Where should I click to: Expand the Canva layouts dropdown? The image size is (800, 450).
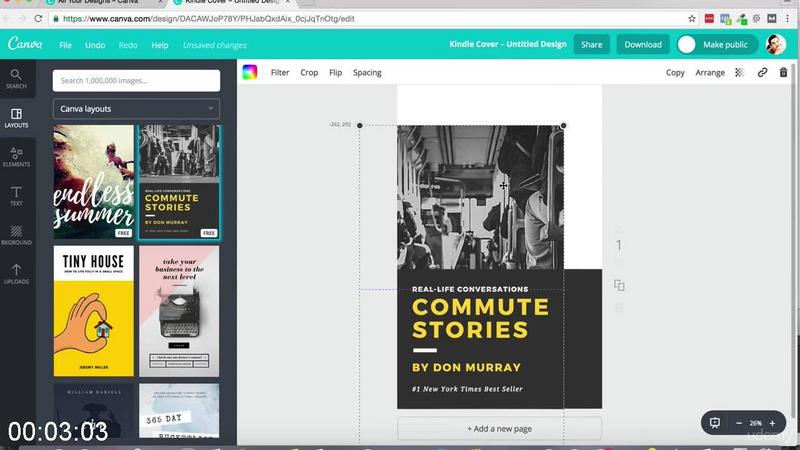(136, 109)
